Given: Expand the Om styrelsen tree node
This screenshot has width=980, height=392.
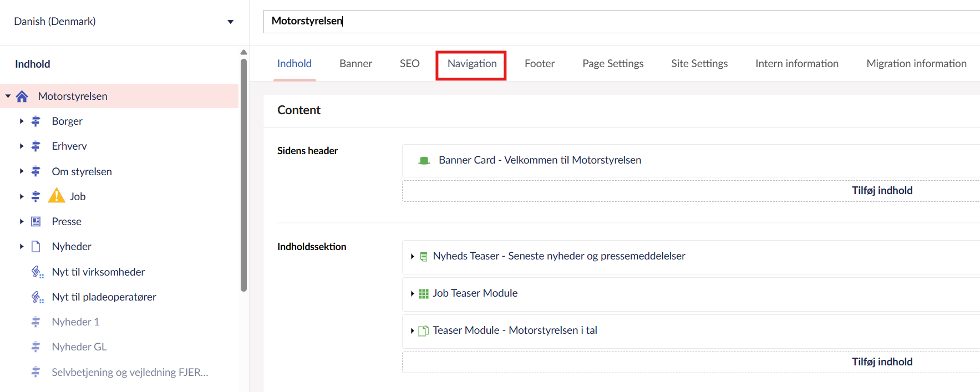Looking at the screenshot, I should (x=22, y=171).
